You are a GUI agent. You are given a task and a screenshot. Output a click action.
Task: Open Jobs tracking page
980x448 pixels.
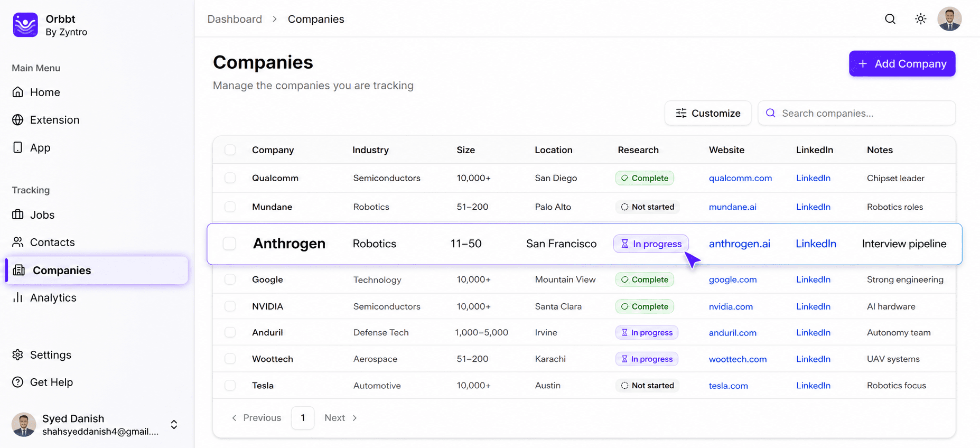[42, 214]
